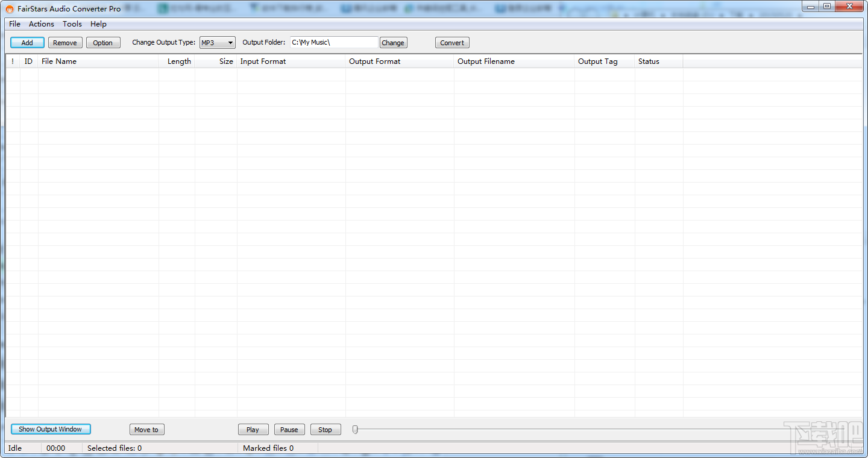Screen dimensions: 868x458
Task: Sort by the File Name column header
Action: click(x=98, y=61)
